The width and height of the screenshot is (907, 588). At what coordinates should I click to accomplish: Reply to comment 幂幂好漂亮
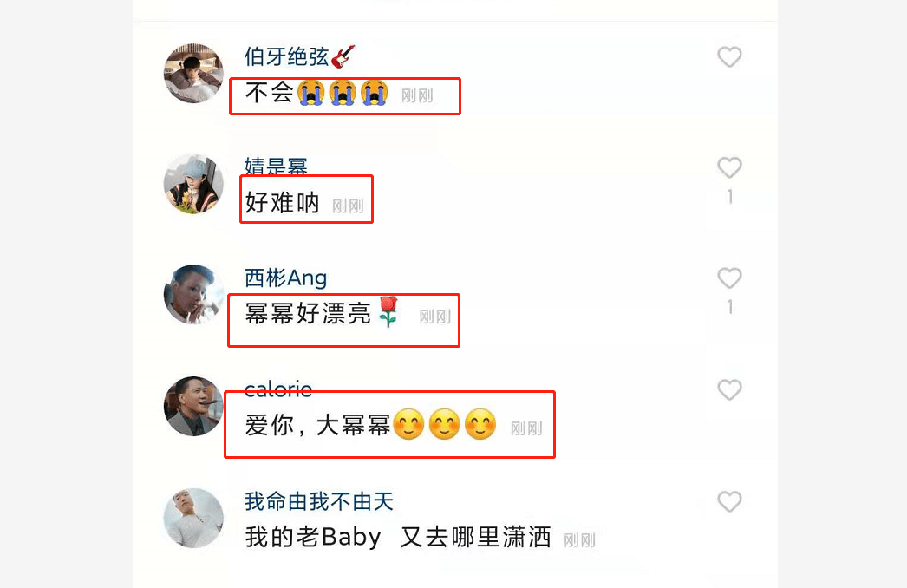coord(323,313)
